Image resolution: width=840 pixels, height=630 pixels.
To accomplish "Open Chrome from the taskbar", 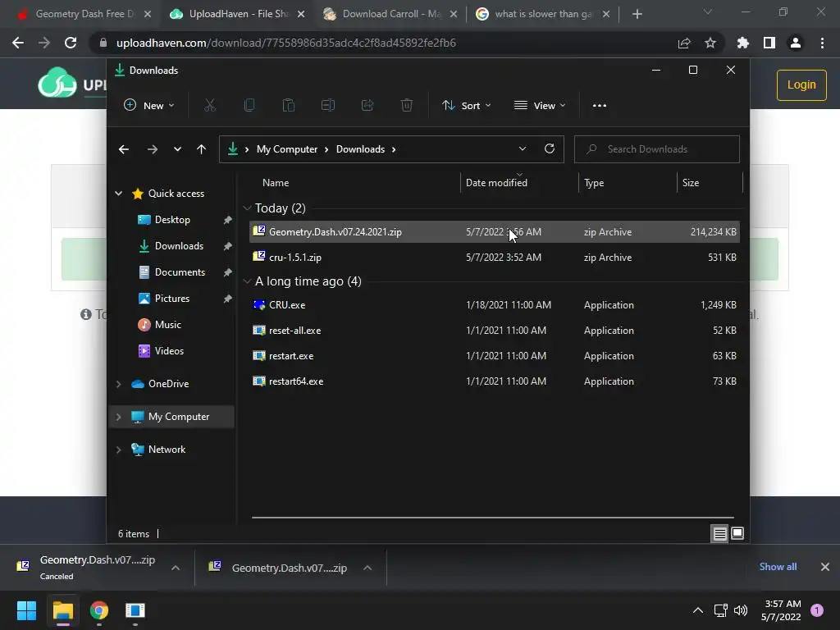I will click(99, 610).
